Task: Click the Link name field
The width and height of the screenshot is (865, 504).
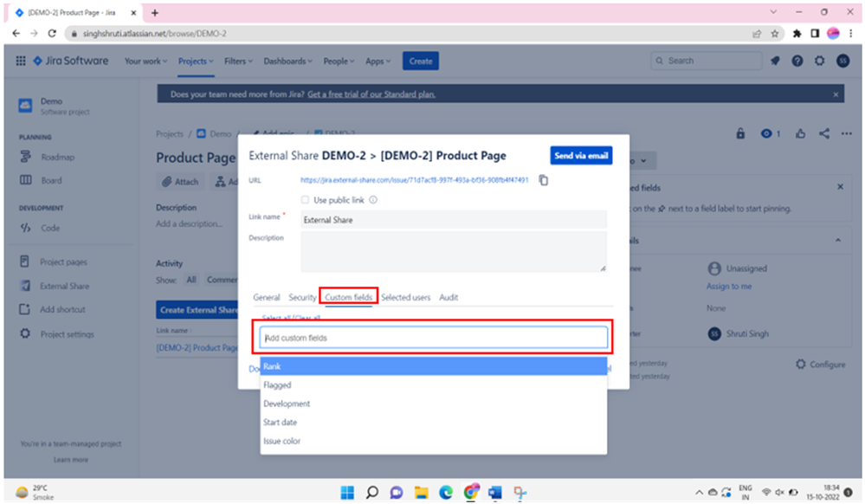Action: point(454,220)
